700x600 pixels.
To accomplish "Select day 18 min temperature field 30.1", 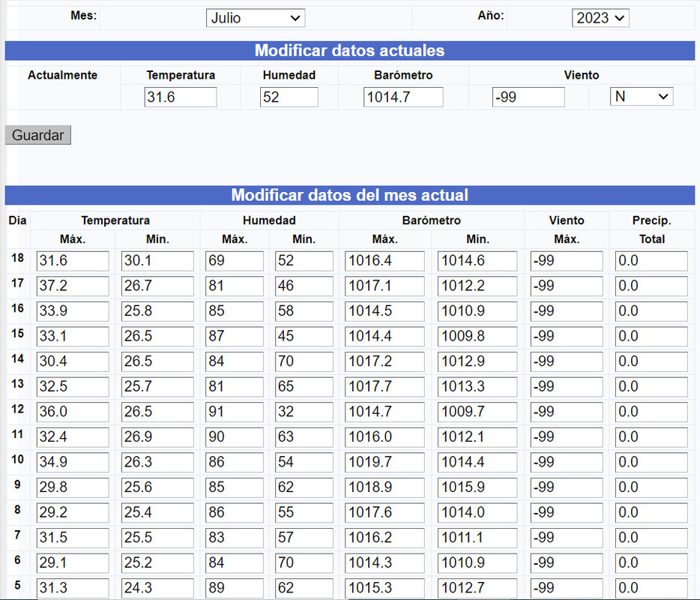I will coord(157,261).
